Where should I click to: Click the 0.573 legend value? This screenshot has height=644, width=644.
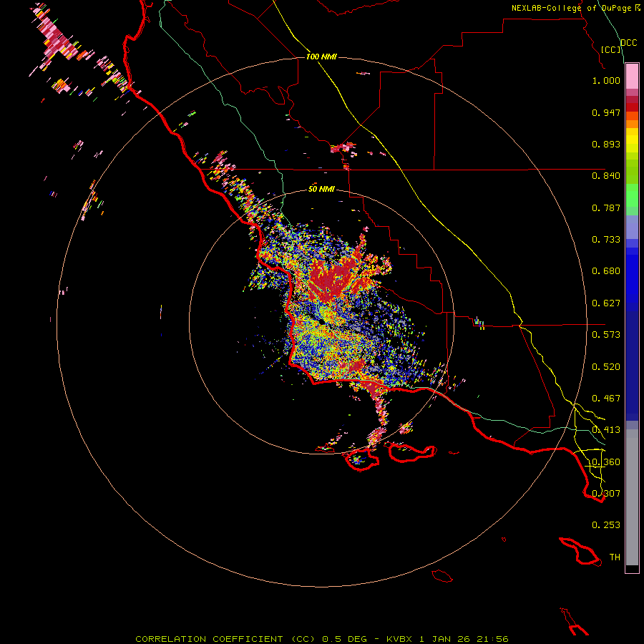tap(606, 335)
